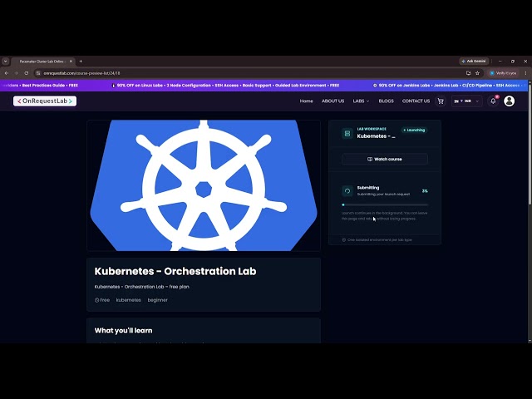Image resolution: width=532 pixels, height=399 pixels.
Task: Click the Verify it's you profile button
Action: tap(504, 73)
